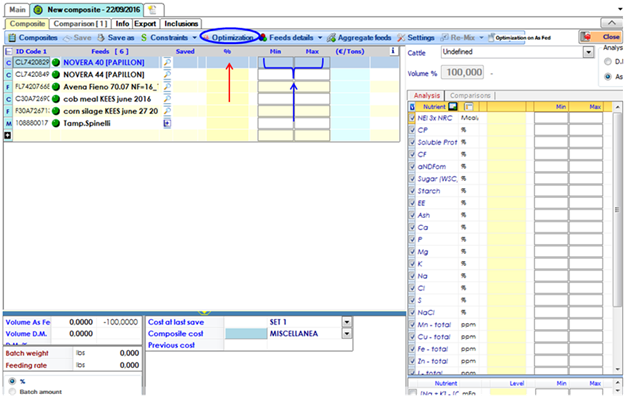Uncheck the Starch checkbox
Image resolution: width=625 pixels, height=397 pixels.
coord(412,191)
